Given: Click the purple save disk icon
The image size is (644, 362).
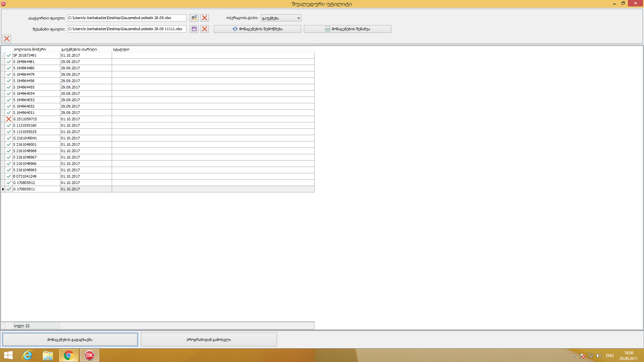Looking at the screenshot, I should tap(194, 29).
